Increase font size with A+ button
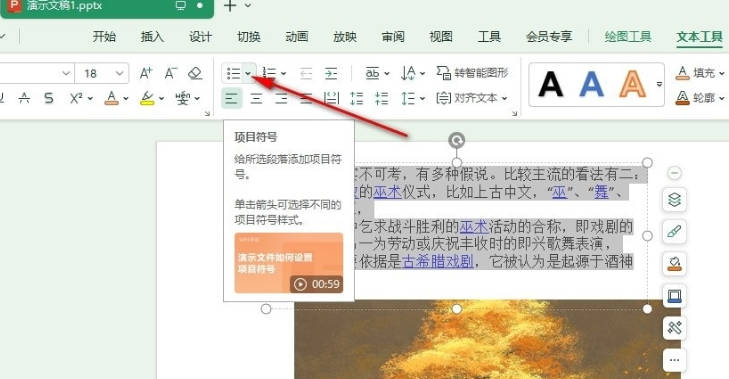 [x=146, y=73]
